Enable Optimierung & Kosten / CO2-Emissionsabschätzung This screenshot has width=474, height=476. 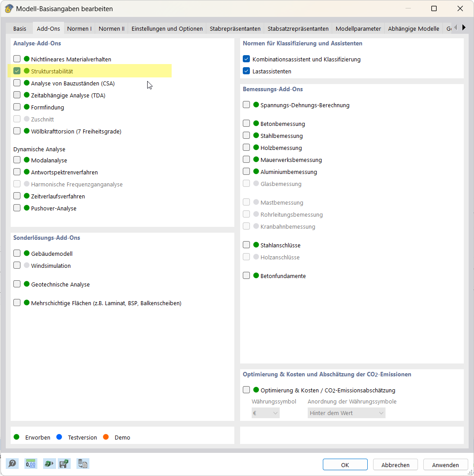click(246, 390)
